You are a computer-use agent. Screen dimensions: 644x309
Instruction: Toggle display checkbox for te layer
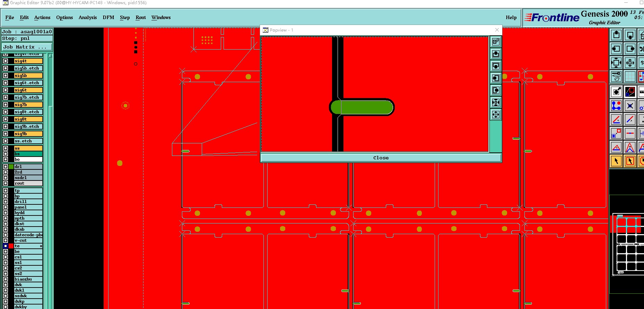[x=6, y=246]
